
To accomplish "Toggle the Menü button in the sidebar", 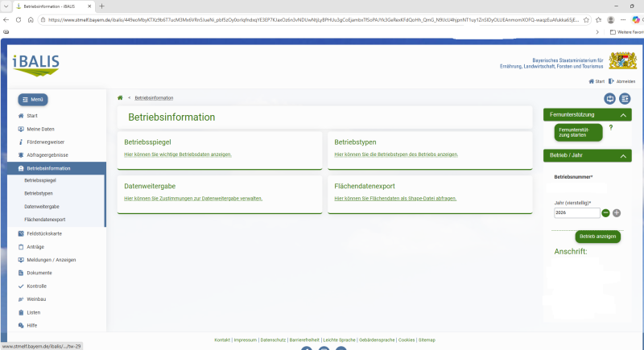I will pos(33,99).
